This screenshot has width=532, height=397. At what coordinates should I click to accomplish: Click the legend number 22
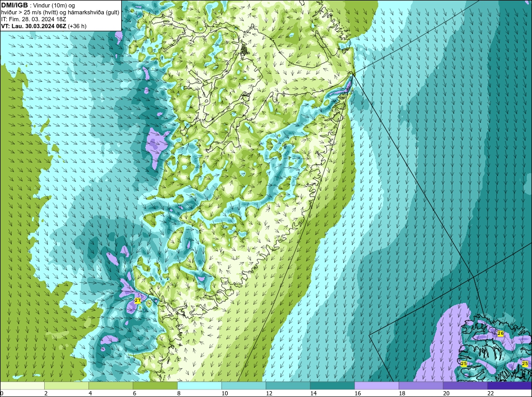coord(491,393)
